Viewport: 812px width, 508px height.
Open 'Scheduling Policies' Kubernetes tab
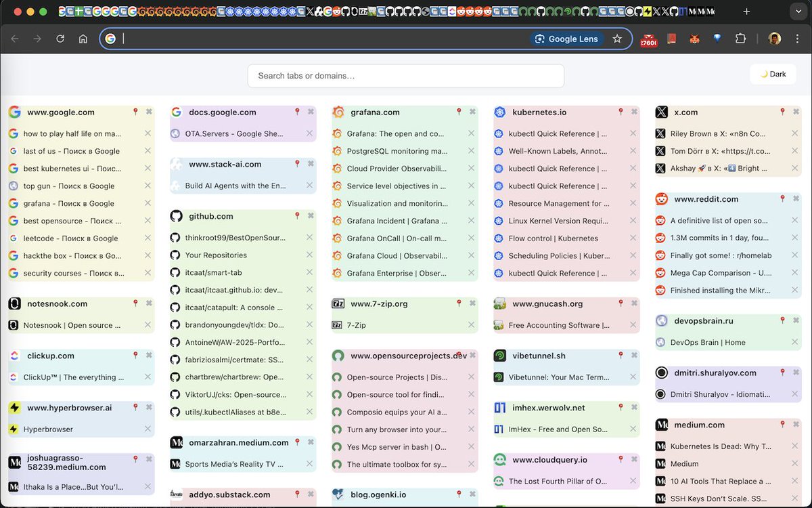click(559, 255)
